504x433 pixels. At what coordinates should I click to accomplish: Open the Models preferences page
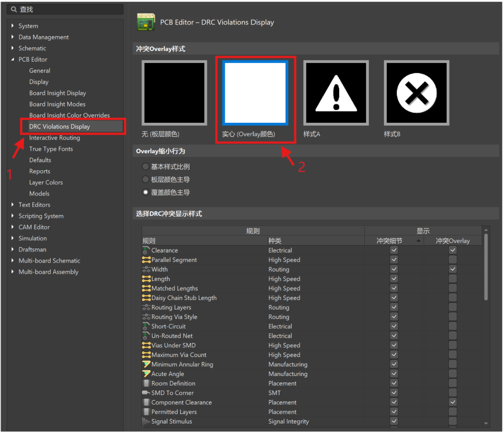coord(39,193)
